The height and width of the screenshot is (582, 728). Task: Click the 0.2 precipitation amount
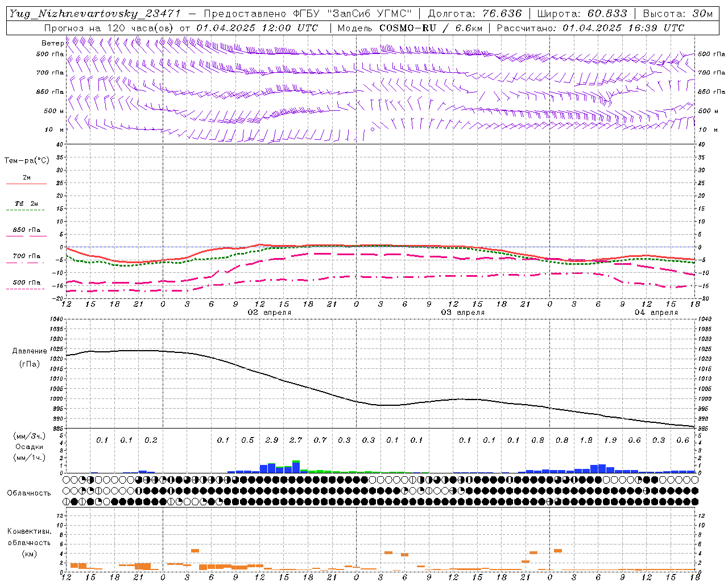(x=151, y=440)
